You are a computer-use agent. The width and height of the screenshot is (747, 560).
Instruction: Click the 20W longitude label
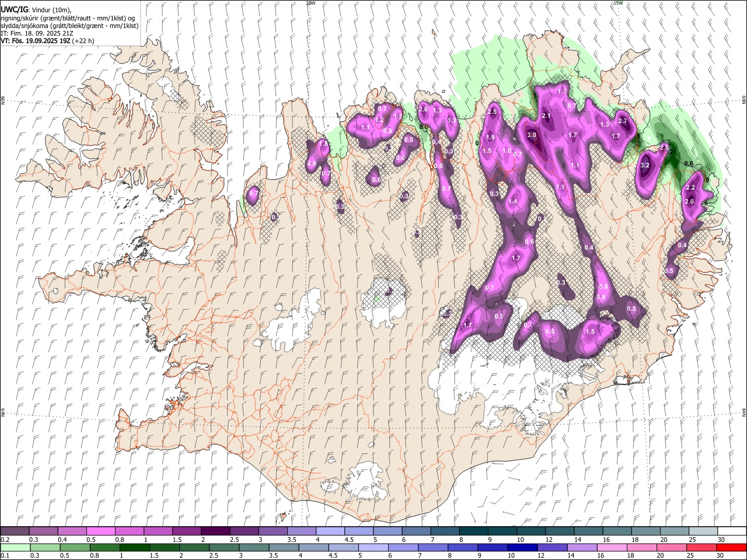click(310, 3)
